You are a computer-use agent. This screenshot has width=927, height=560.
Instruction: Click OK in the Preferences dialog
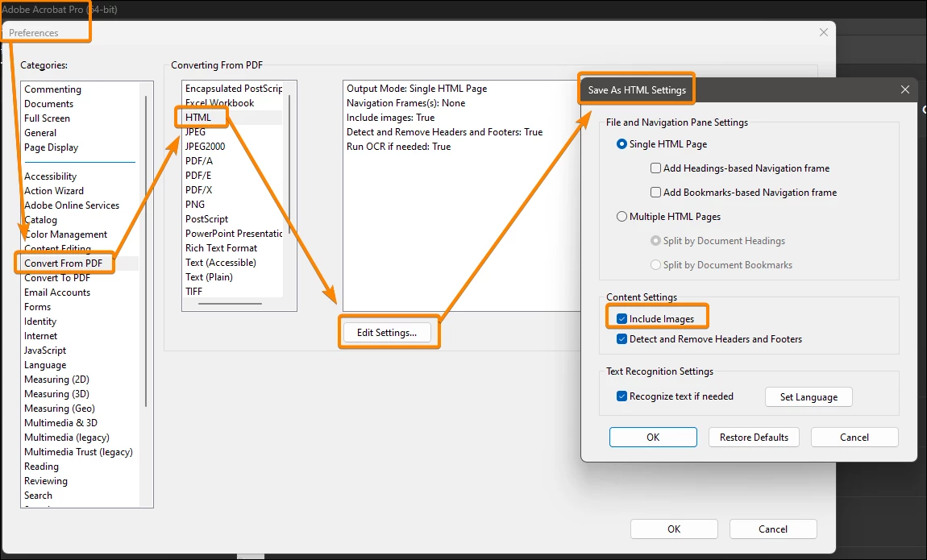(x=674, y=529)
